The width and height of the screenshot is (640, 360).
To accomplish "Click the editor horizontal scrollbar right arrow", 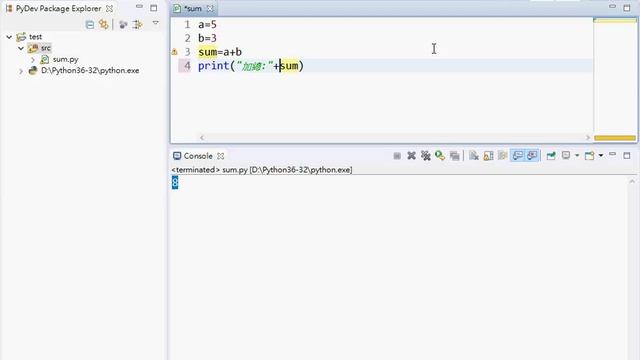I will [x=588, y=138].
